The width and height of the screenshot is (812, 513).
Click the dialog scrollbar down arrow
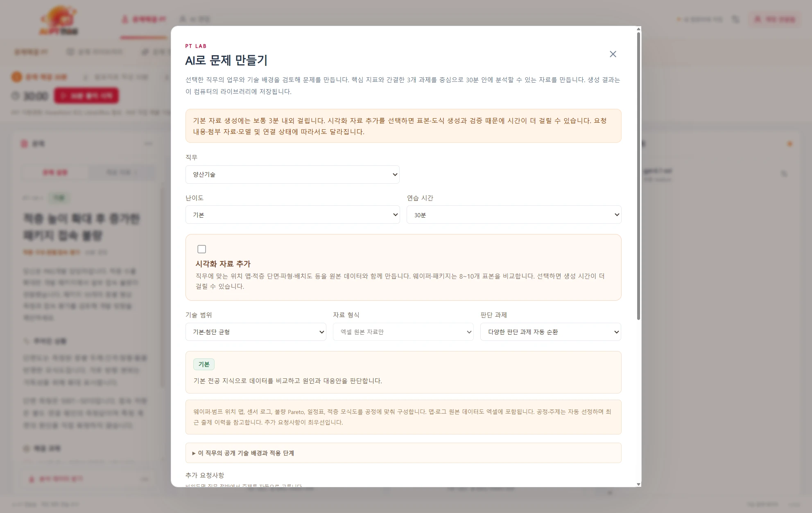(x=638, y=484)
